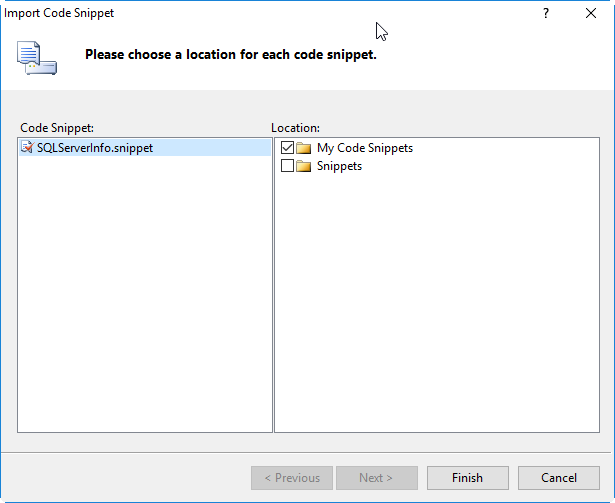Click the 'Code Snippet:' list label

(56, 128)
